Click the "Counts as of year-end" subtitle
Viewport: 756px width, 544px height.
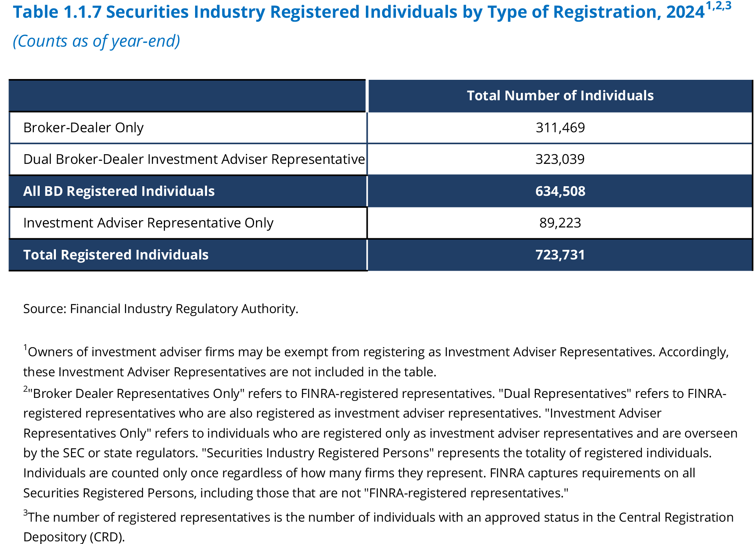(x=96, y=41)
